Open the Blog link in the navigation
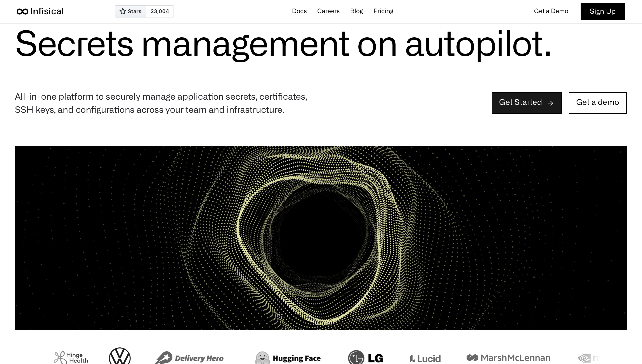The height and width of the screenshot is (364, 642). point(356,11)
